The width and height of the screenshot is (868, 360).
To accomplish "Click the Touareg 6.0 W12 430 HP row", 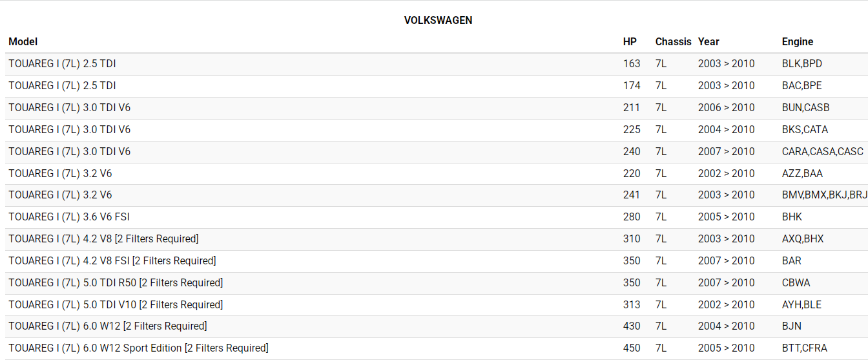I will pos(108,326).
